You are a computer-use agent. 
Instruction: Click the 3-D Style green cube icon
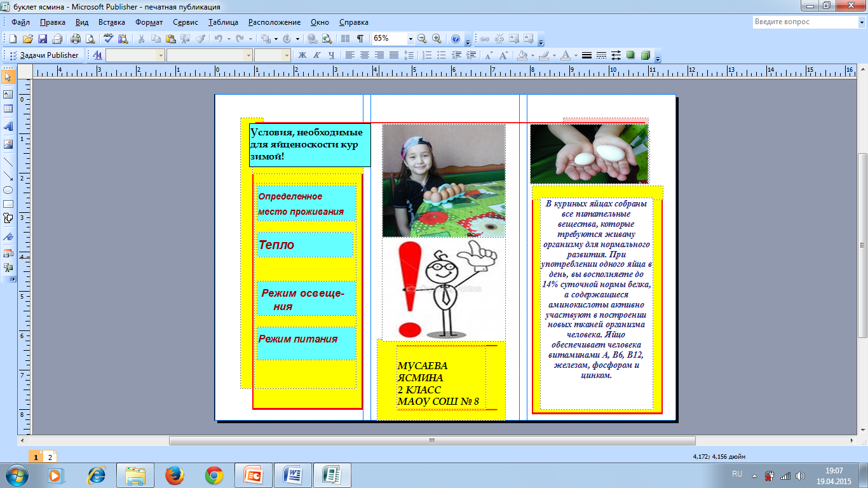point(646,55)
